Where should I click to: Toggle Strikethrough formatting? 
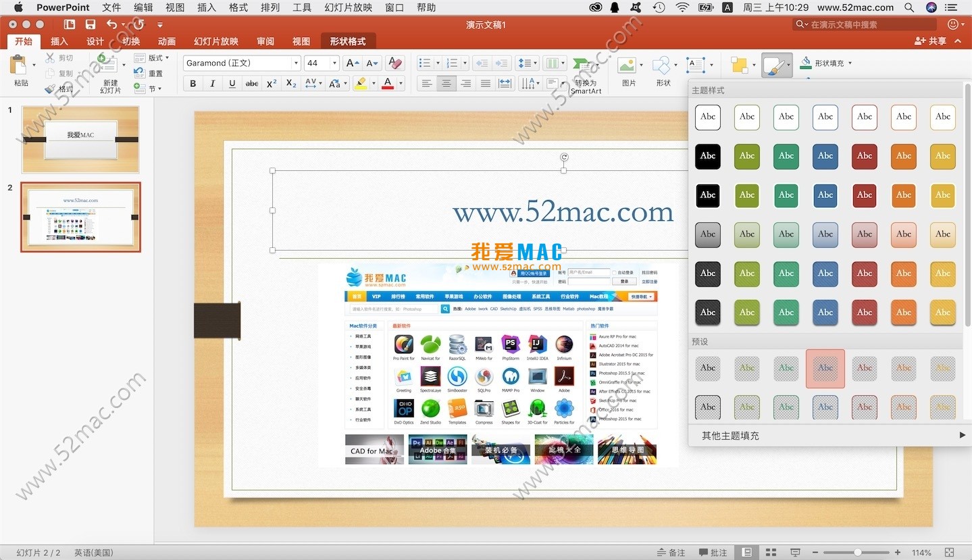pyautogui.click(x=252, y=84)
